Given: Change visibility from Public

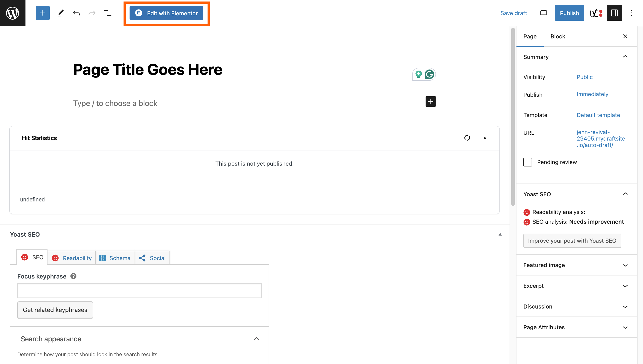Looking at the screenshot, I should tap(584, 77).
